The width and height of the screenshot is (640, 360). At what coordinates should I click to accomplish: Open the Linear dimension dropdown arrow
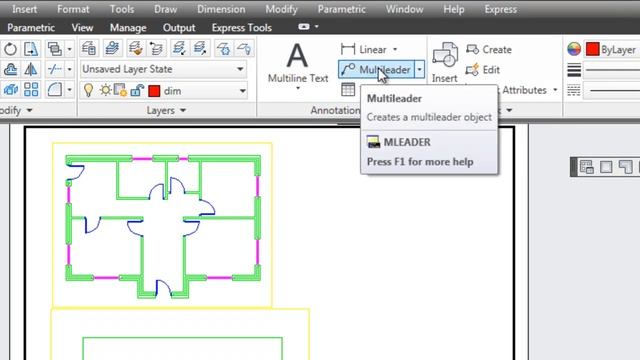(395, 49)
